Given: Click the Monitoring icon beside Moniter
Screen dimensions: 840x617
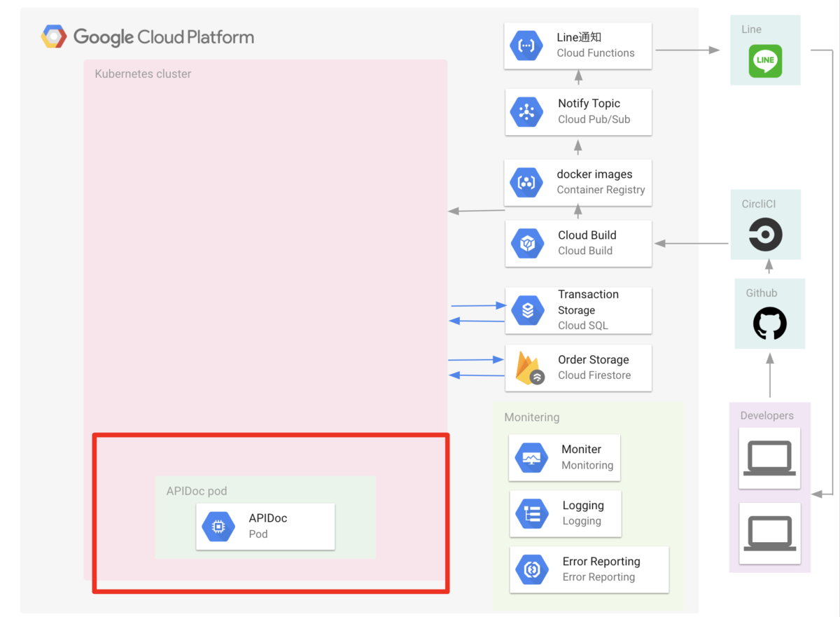Looking at the screenshot, I should point(531,458).
